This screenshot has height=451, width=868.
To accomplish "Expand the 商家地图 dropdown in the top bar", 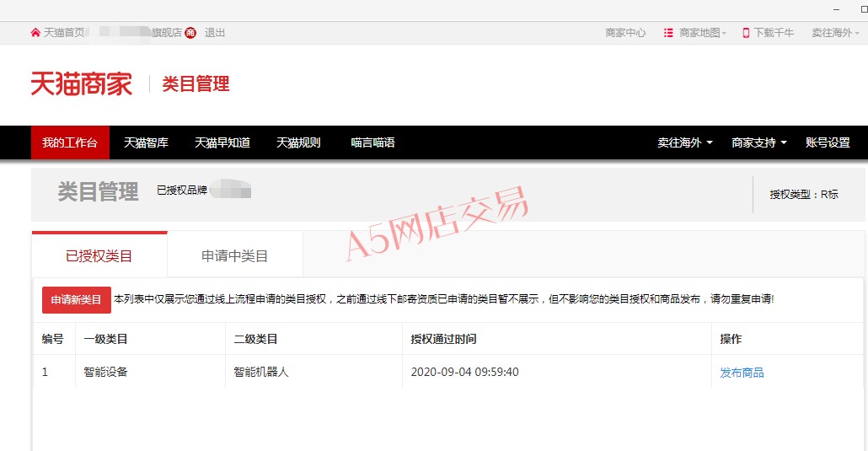I will pyautogui.click(x=703, y=33).
